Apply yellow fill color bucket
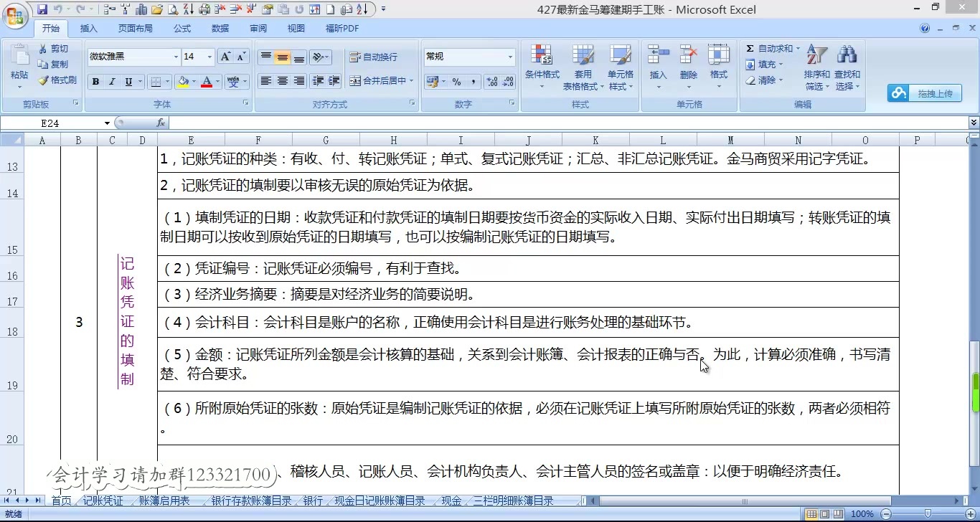The height and width of the screenshot is (522, 980). click(183, 82)
